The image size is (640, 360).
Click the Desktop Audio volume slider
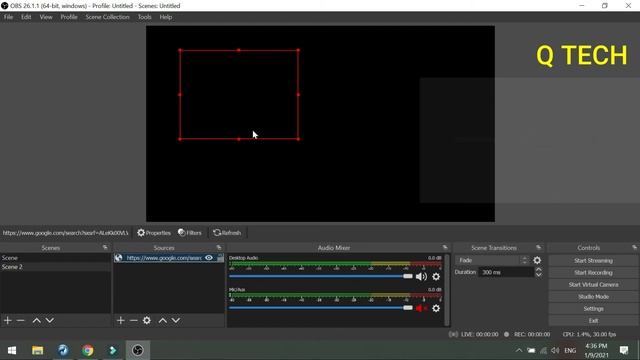(x=321, y=276)
